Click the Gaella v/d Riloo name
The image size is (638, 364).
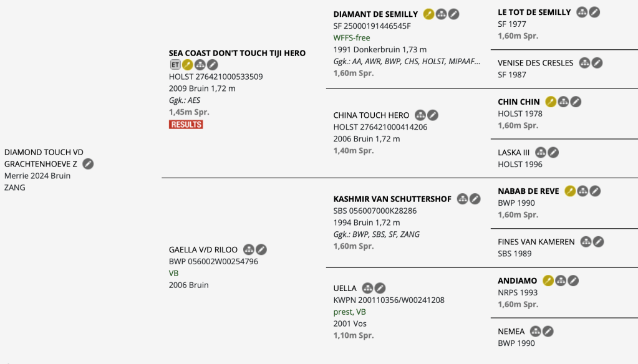click(203, 249)
